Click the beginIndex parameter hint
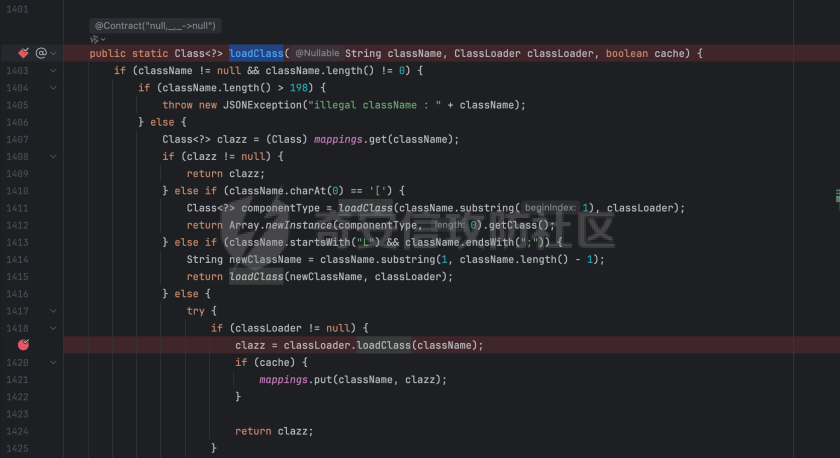Image resolution: width=840 pixels, height=458 pixels. (x=550, y=207)
